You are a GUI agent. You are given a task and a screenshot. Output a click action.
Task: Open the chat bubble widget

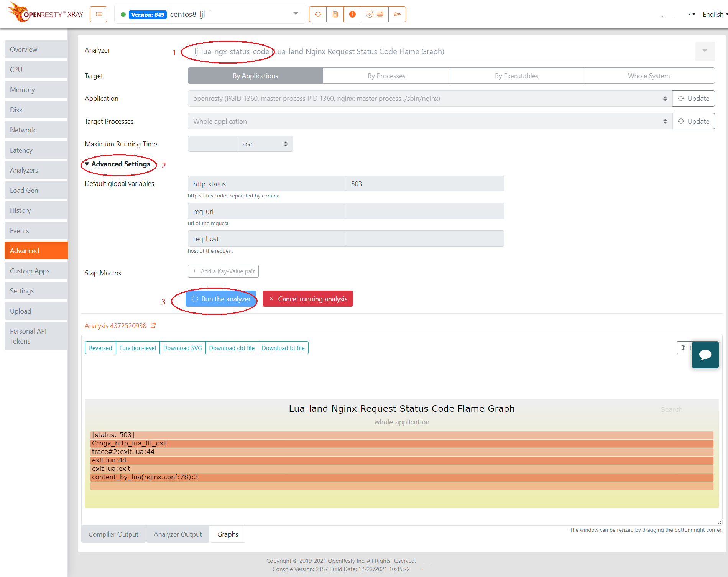pos(705,355)
